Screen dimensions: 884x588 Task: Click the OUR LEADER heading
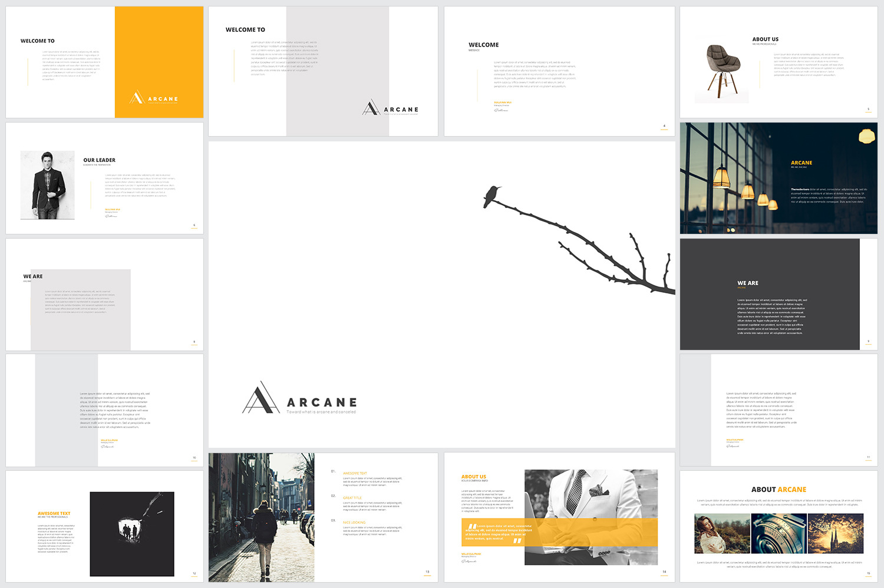point(98,160)
